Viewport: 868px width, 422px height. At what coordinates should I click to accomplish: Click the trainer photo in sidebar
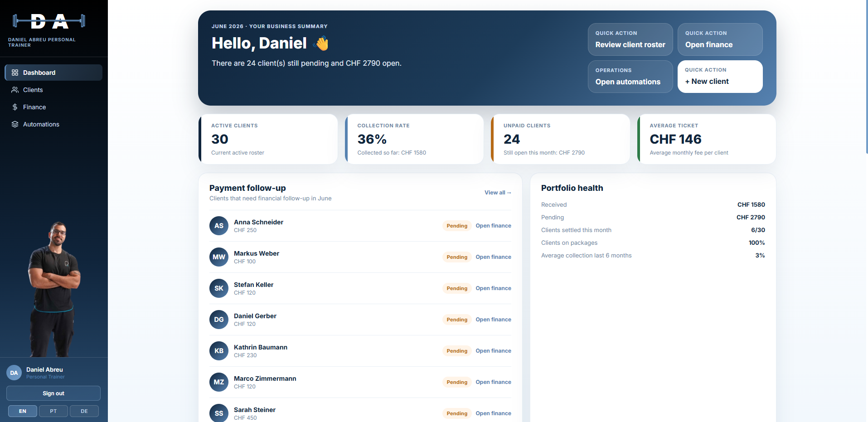click(54, 289)
